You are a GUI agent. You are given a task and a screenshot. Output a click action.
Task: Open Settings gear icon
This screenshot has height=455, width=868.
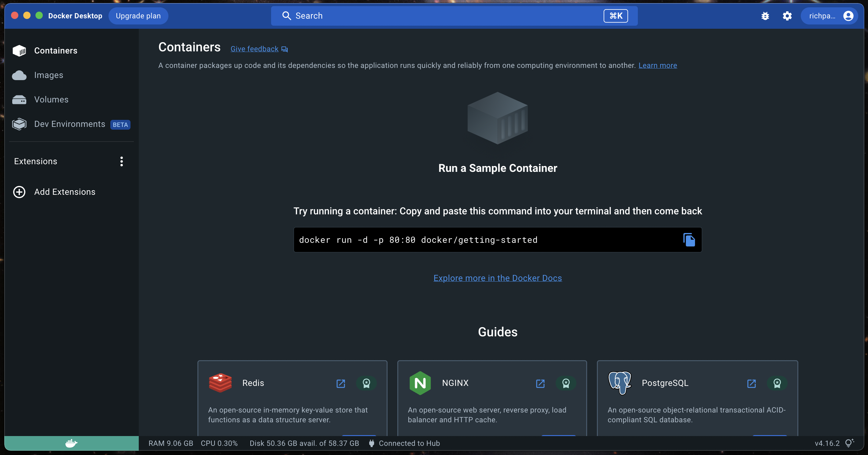pos(787,16)
